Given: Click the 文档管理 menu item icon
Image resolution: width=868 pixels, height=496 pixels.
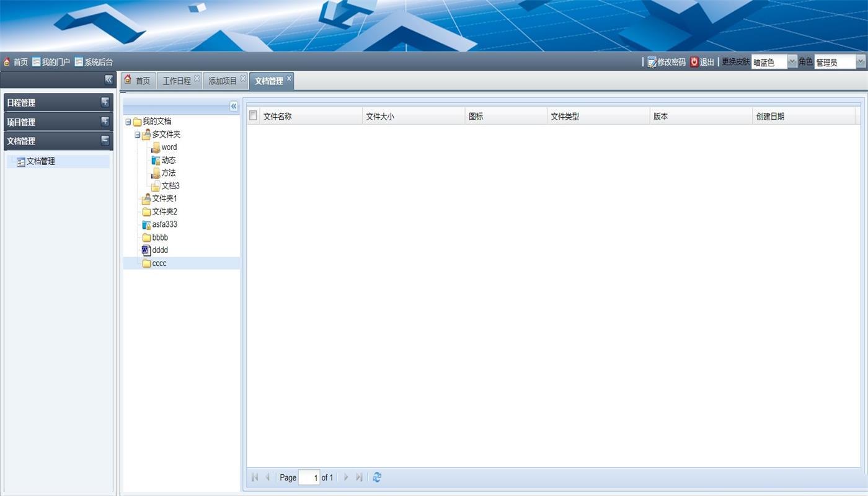Looking at the screenshot, I should [x=21, y=162].
